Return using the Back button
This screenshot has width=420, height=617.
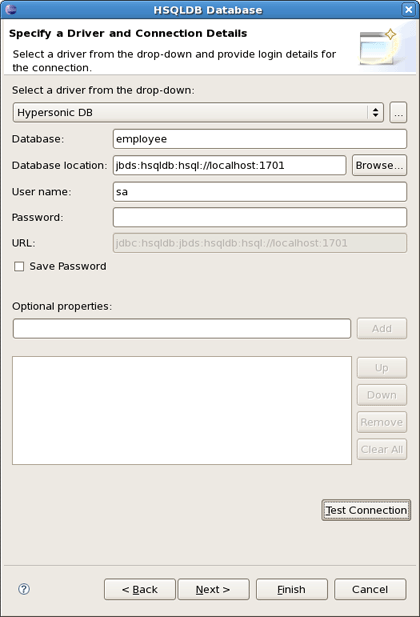[140, 589]
